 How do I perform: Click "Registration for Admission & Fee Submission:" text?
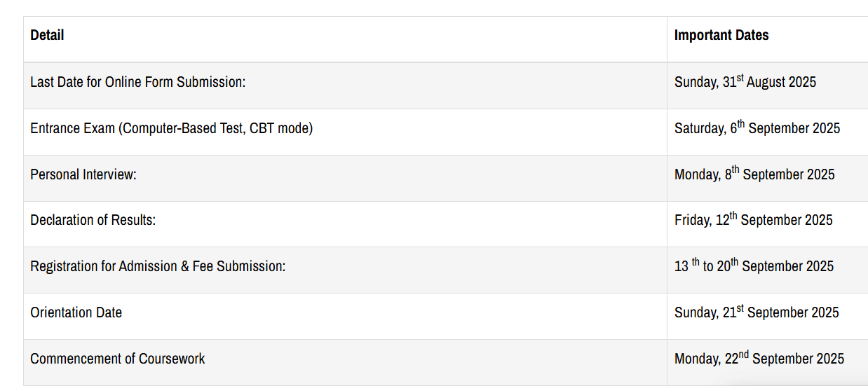pos(158,266)
